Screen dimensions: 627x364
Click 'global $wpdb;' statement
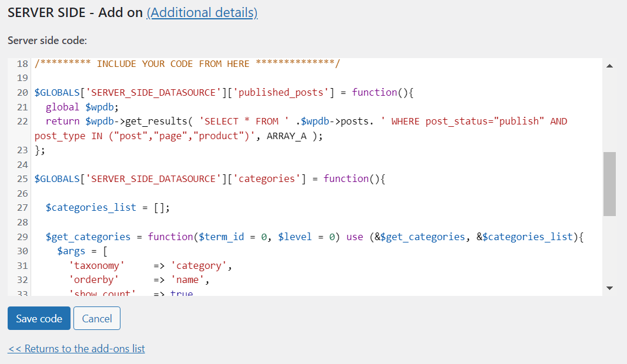[82, 107]
